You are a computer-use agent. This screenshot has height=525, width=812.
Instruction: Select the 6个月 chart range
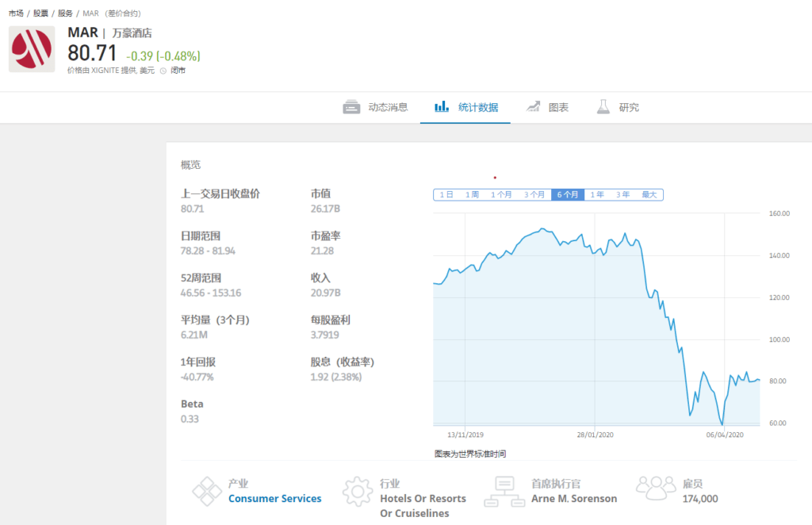pyautogui.click(x=568, y=194)
